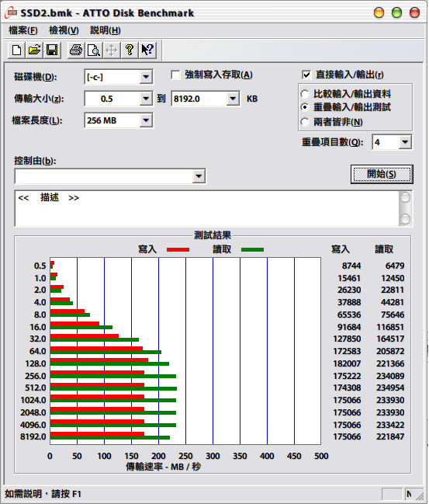Click the read value 6479
This screenshot has width=429, height=504.
(395, 266)
